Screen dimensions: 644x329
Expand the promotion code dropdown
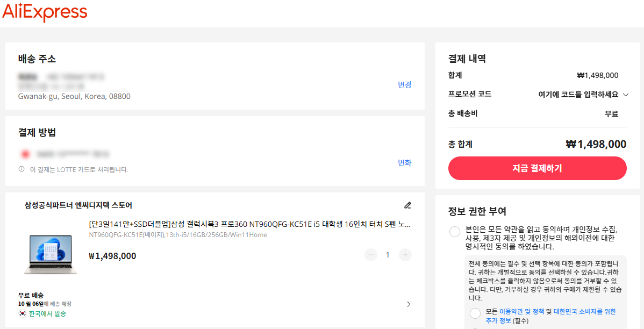(626, 95)
